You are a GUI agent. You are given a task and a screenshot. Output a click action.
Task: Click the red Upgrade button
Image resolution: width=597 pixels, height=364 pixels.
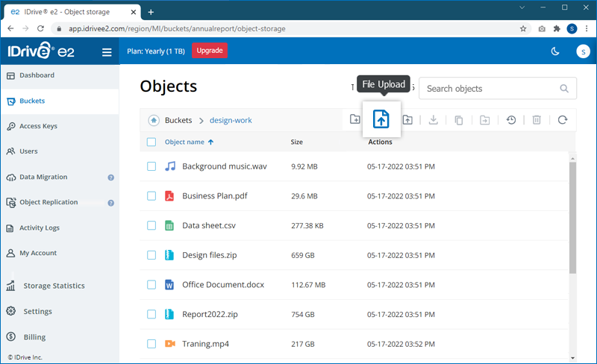point(210,51)
